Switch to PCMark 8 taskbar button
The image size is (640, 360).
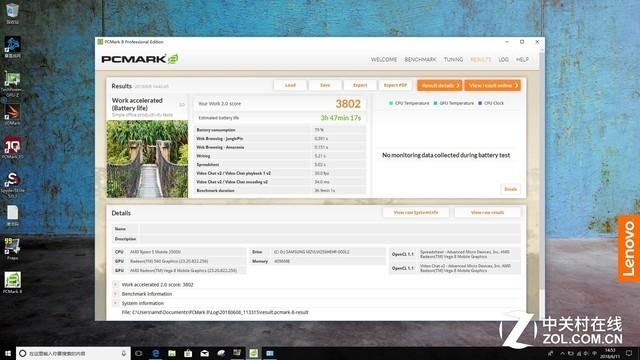pyautogui.click(x=253, y=353)
